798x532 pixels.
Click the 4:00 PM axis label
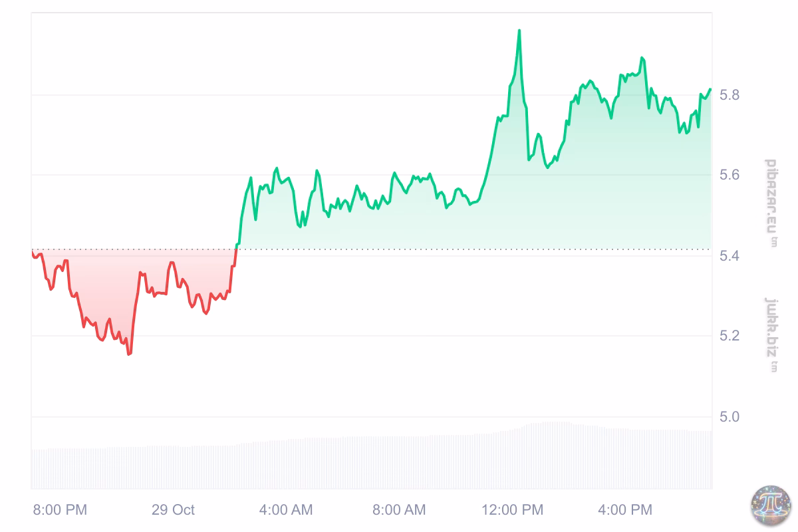[625, 510]
